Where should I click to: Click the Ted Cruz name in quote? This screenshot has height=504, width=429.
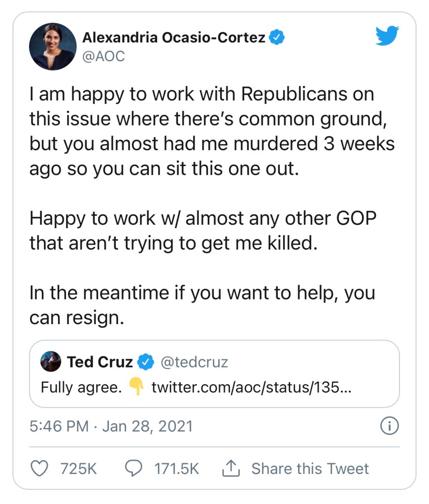pos(100,363)
